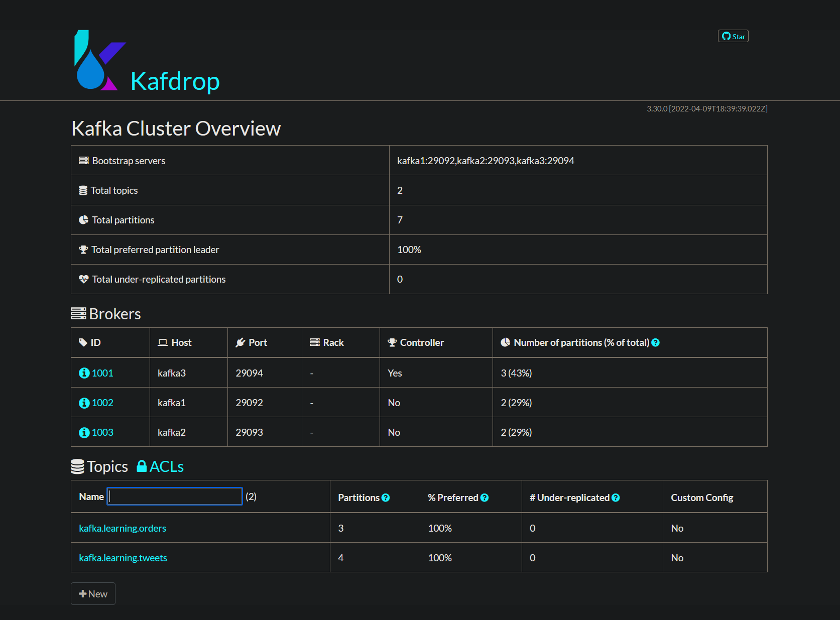Click the Brokers section server icon
The width and height of the screenshot is (840, 620).
(78, 314)
